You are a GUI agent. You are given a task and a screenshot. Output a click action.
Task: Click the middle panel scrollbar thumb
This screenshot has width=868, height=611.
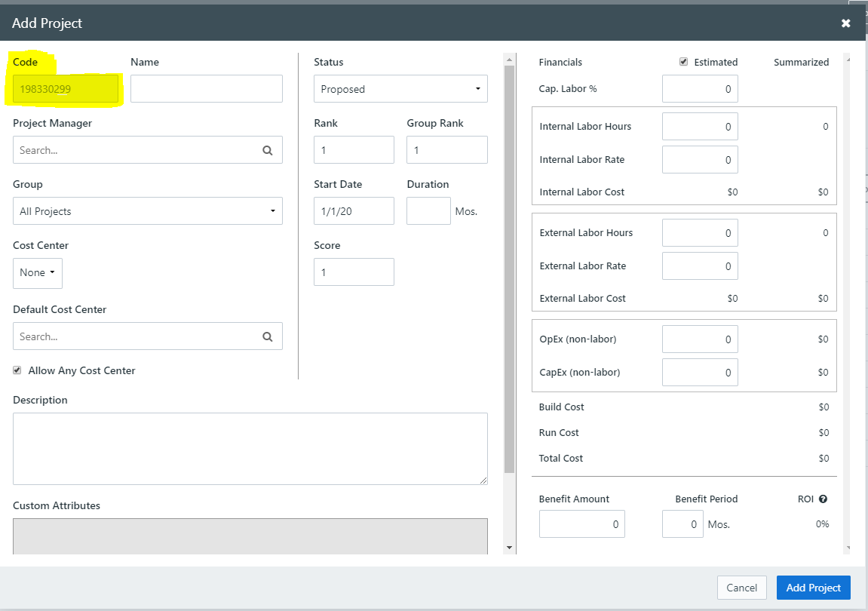coord(509,269)
